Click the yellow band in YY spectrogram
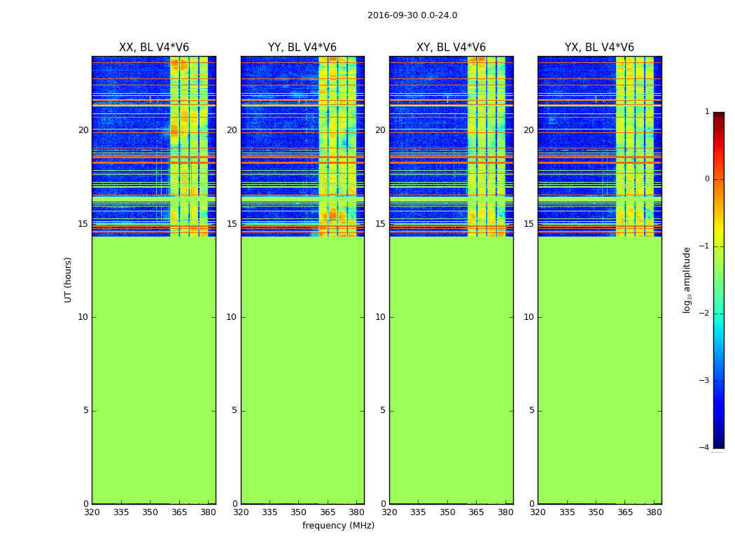The image size is (735, 560). click(x=337, y=146)
